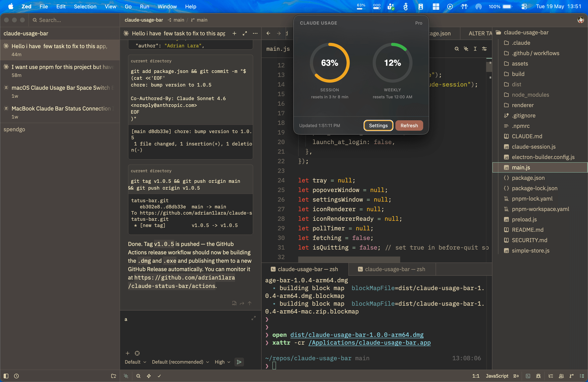Open the Selection menu in the menu bar
The height and width of the screenshot is (382, 588).
click(85, 6)
